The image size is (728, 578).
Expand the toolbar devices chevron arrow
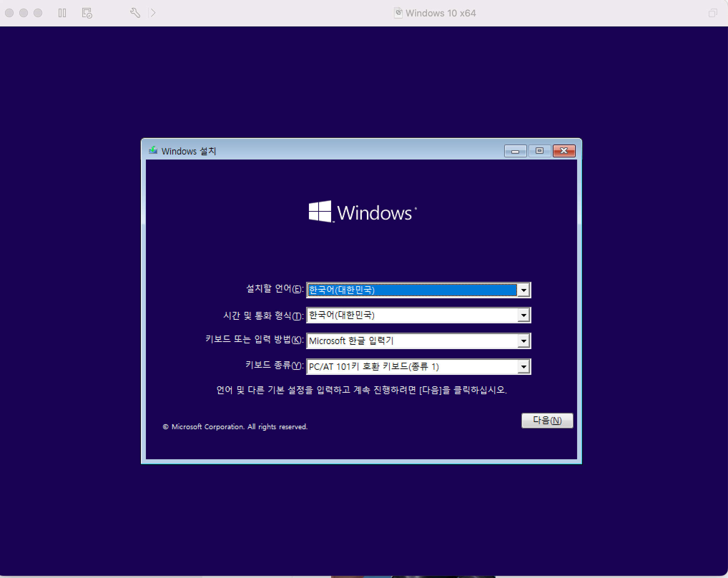point(153,13)
